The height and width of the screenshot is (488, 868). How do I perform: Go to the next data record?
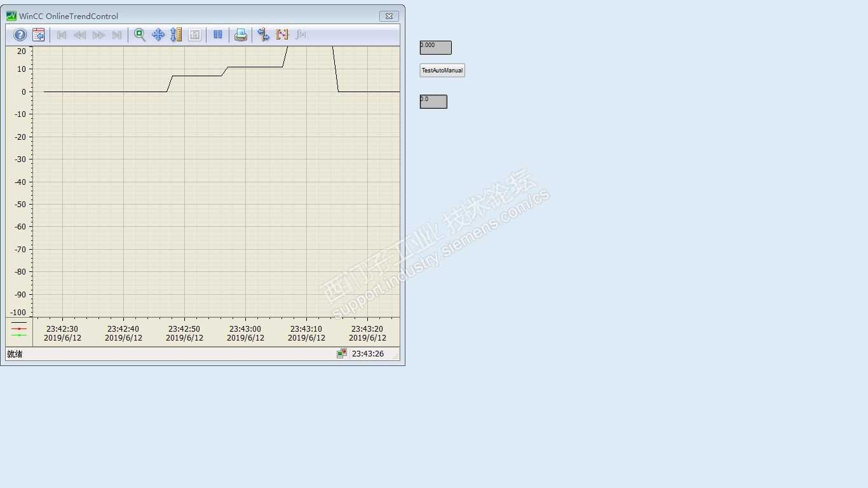[x=98, y=35]
